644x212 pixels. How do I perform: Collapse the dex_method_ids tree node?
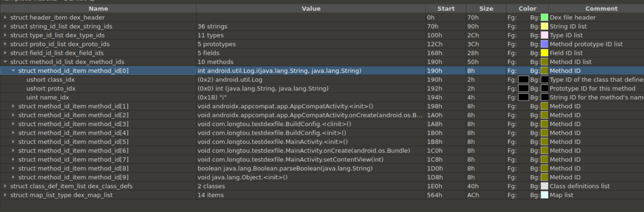click(x=5, y=62)
